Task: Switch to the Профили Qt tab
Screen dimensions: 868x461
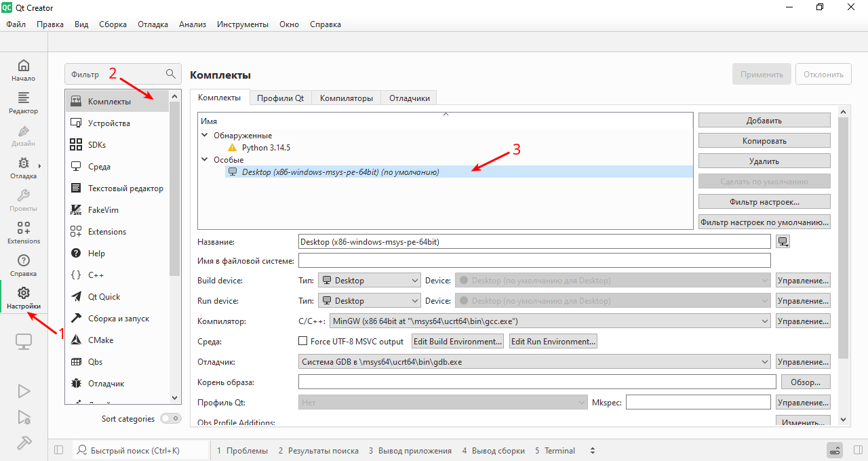Action: (x=280, y=98)
